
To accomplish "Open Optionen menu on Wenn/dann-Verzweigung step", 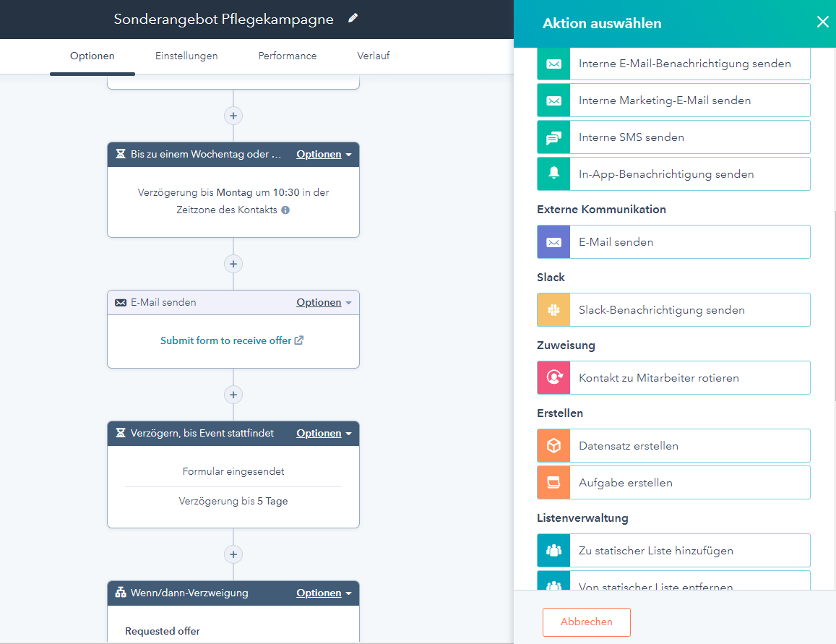I will (x=324, y=593).
